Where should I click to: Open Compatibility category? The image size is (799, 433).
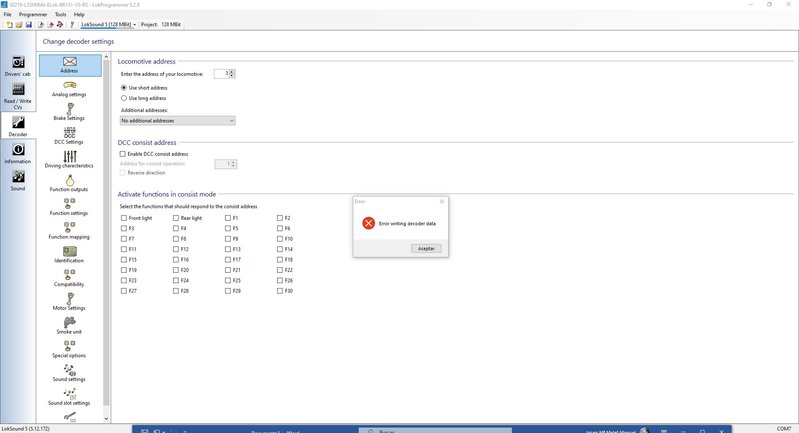pos(69,278)
